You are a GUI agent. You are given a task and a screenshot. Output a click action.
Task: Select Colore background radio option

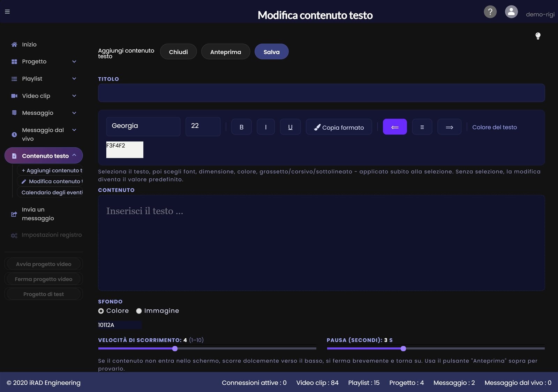tap(101, 311)
